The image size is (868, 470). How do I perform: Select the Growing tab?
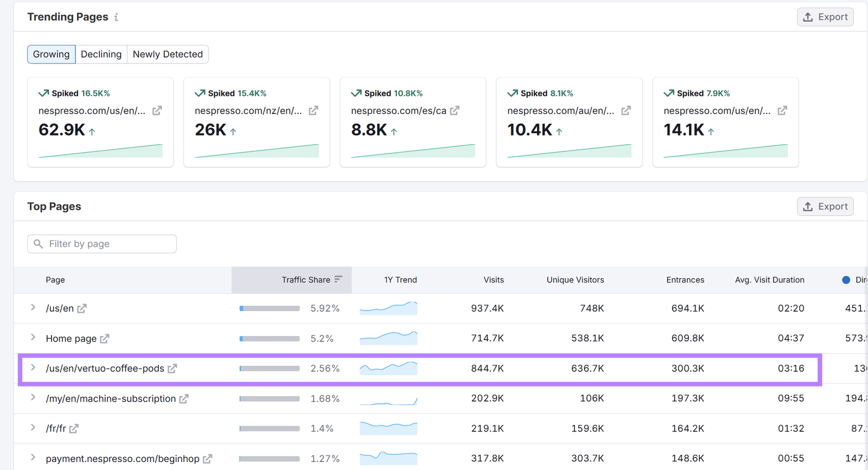click(51, 54)
